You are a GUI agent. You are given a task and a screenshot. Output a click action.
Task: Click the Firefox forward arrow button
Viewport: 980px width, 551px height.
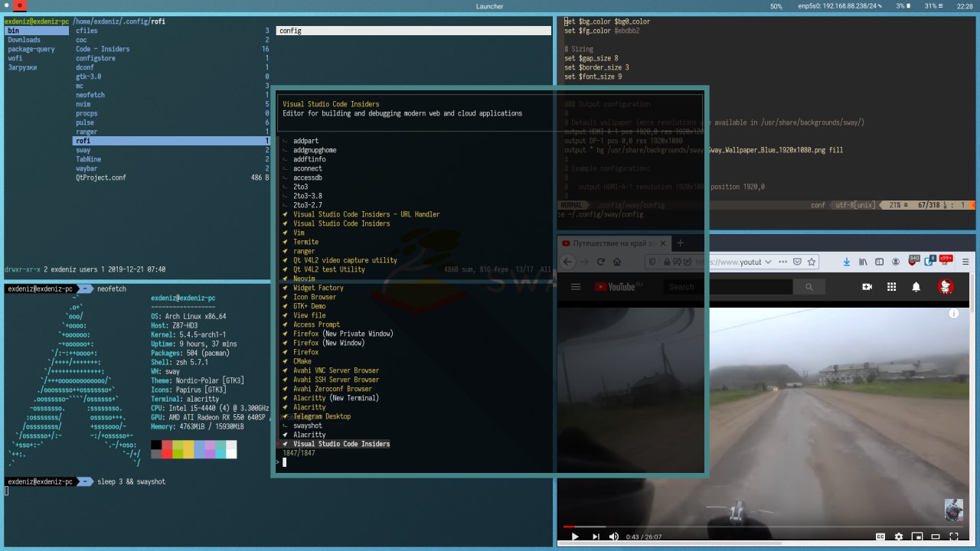pyautogui.click(x=584, y=262)
